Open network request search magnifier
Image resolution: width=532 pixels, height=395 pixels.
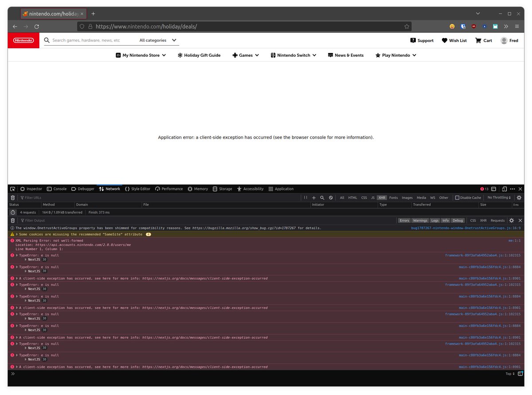click(x=322, y=197)
